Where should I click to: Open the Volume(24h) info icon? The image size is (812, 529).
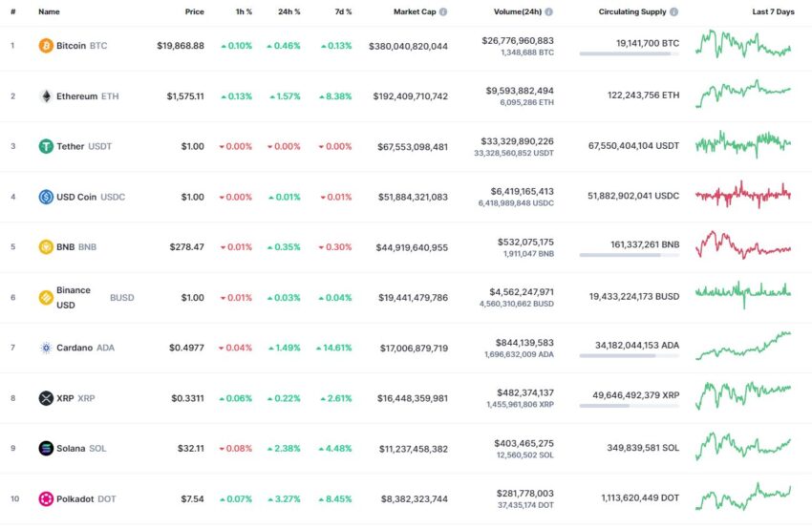pyautogui.click(x=549, y=11)
